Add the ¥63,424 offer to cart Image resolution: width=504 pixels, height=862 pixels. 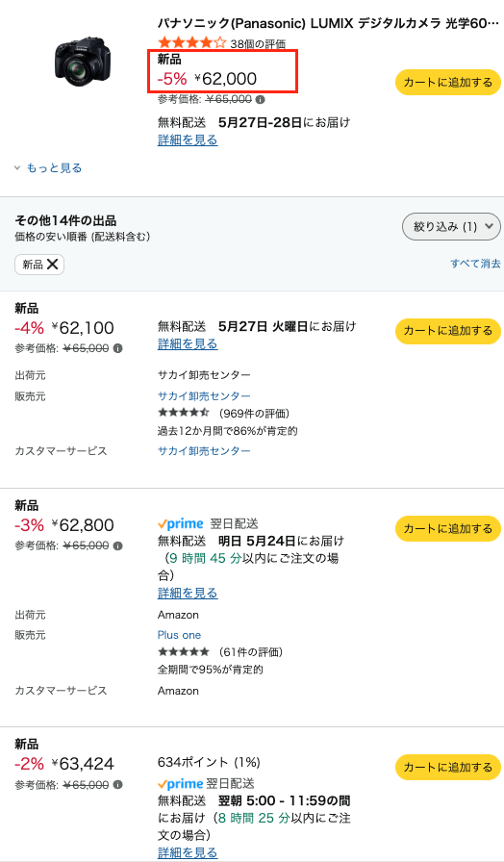(448, 767)
